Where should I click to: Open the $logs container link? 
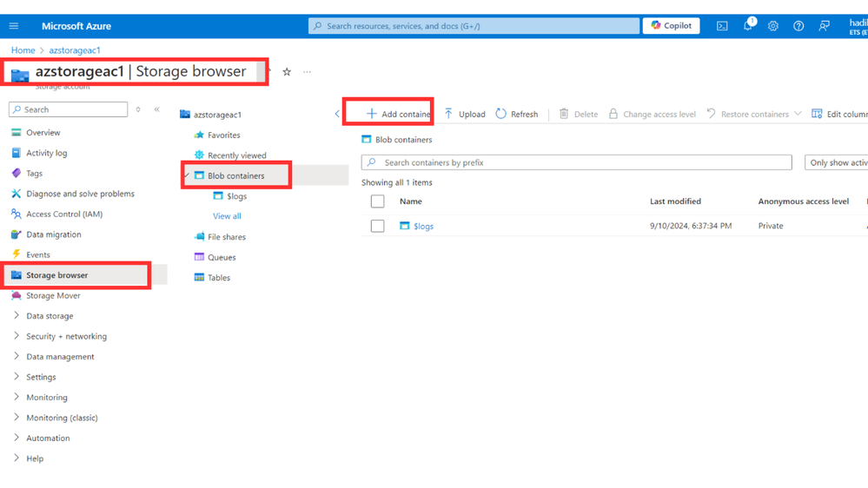point(423,227)
